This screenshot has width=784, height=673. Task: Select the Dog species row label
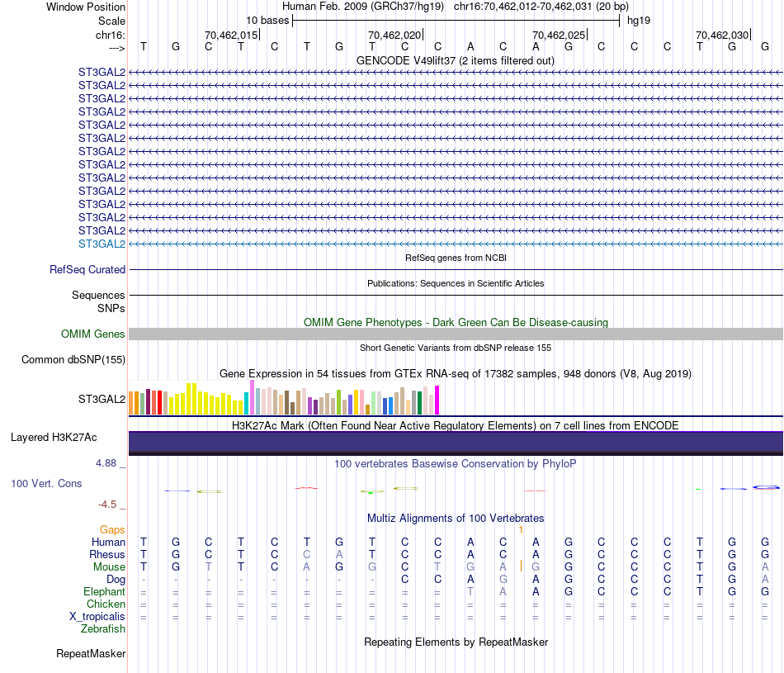(116, 580)
